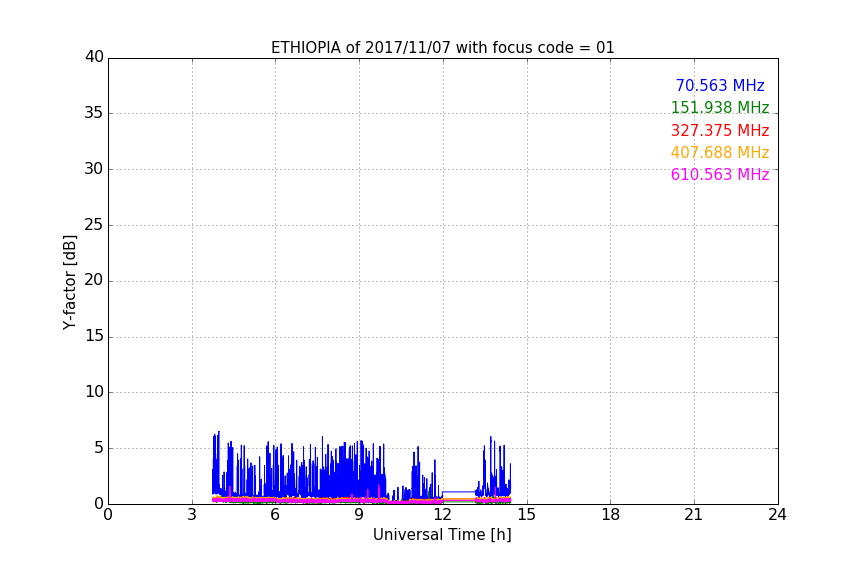Click the y-axis tick label 35
Screen dimensions: 864x576
point(94,113)
